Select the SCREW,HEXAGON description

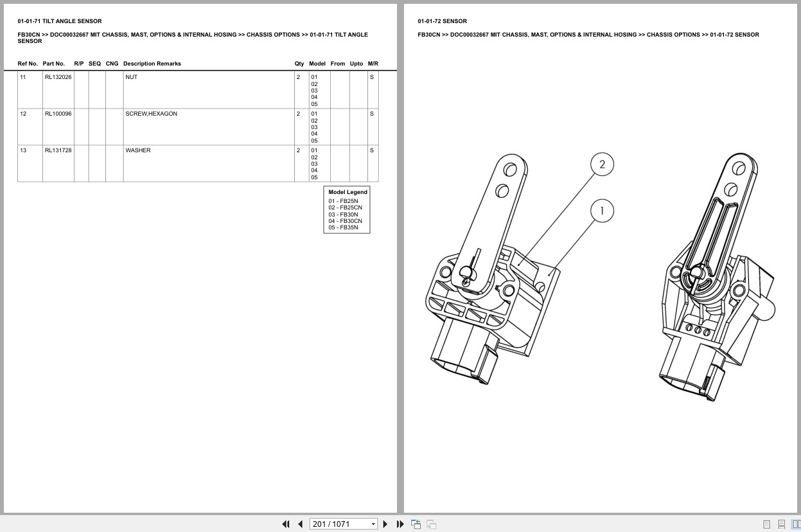click(151, 114)
